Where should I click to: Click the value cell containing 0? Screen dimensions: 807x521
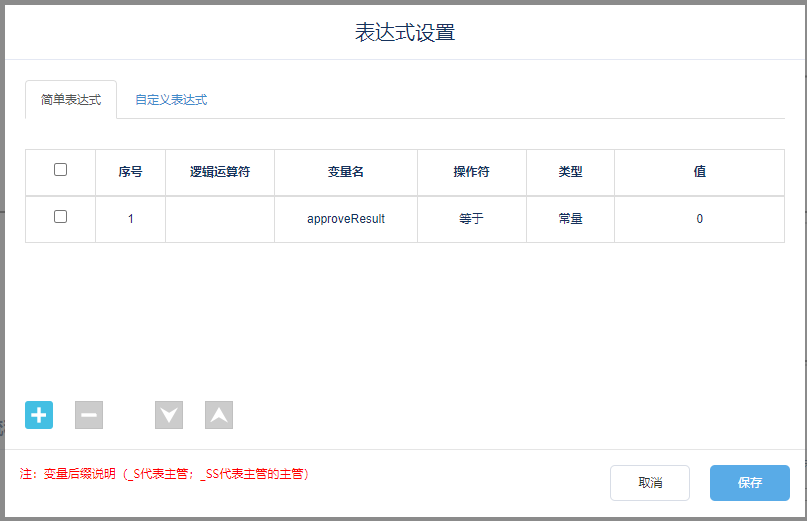pyautogui.click(x=699, y=219)
